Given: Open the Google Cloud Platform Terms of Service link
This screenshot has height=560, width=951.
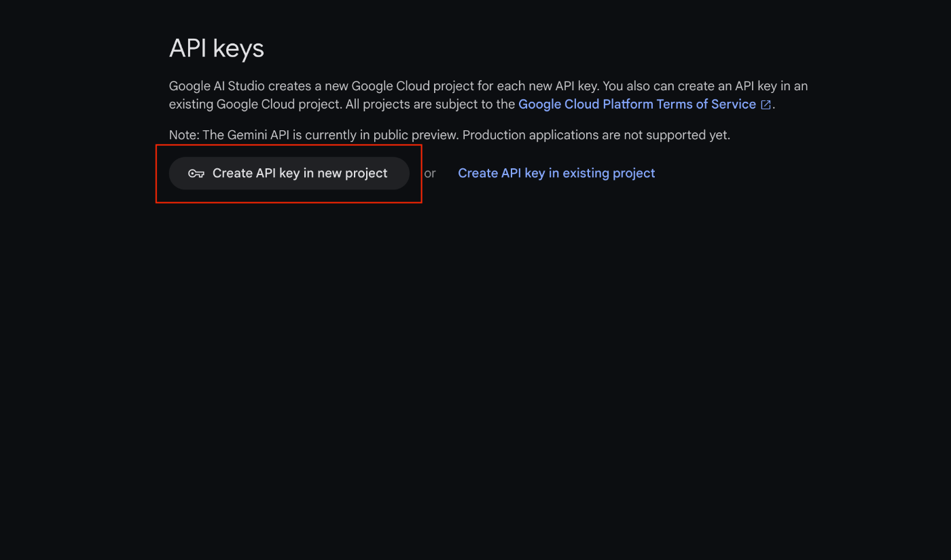Looking at the screenshot, I should click(x=645, y=104).
